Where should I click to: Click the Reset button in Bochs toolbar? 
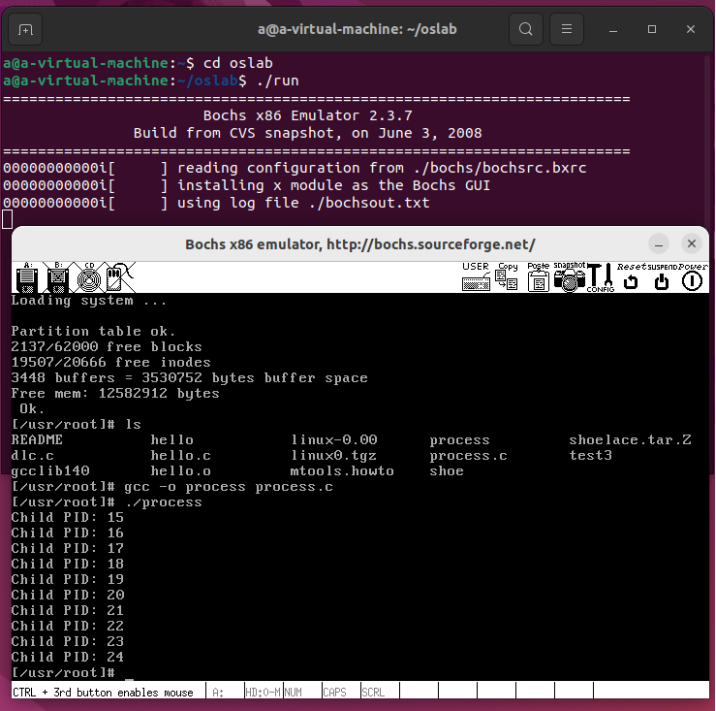[631, 277]
